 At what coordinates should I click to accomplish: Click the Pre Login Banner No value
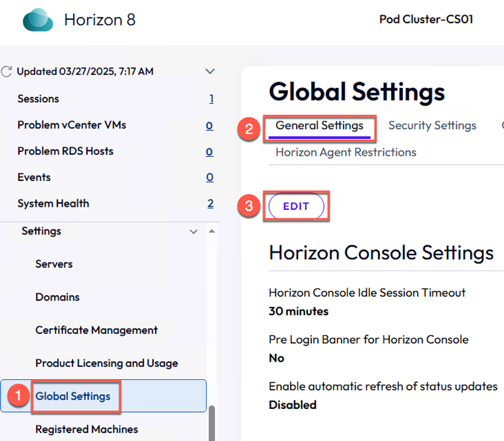(276, 358)
